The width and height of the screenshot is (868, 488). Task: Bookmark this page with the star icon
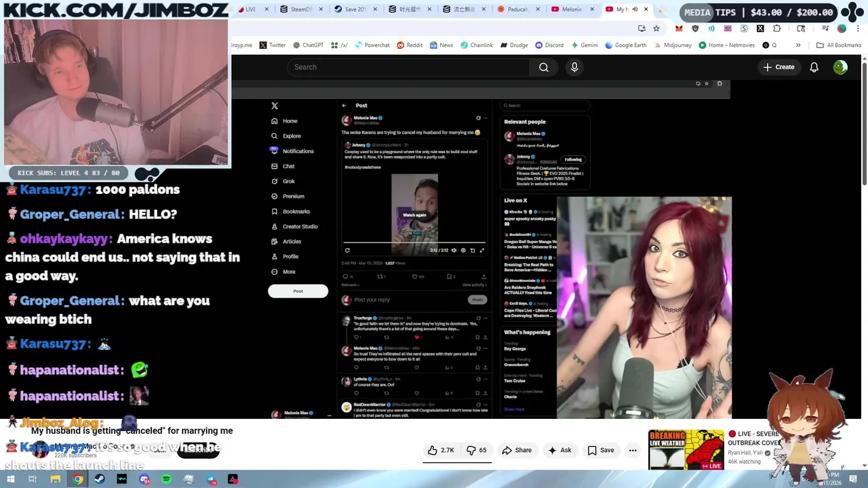point(656,28)
